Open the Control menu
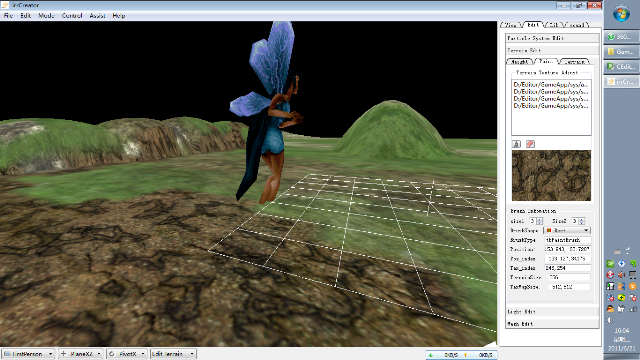This screenshot has width=640, height=360. (x=72, y=16)
